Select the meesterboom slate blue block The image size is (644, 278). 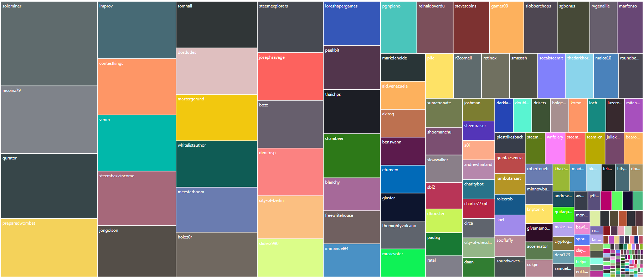tap(217, 210)
